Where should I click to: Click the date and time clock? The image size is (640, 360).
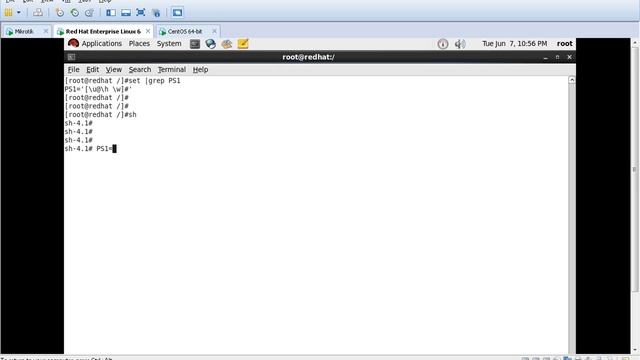tap(514, 43)
